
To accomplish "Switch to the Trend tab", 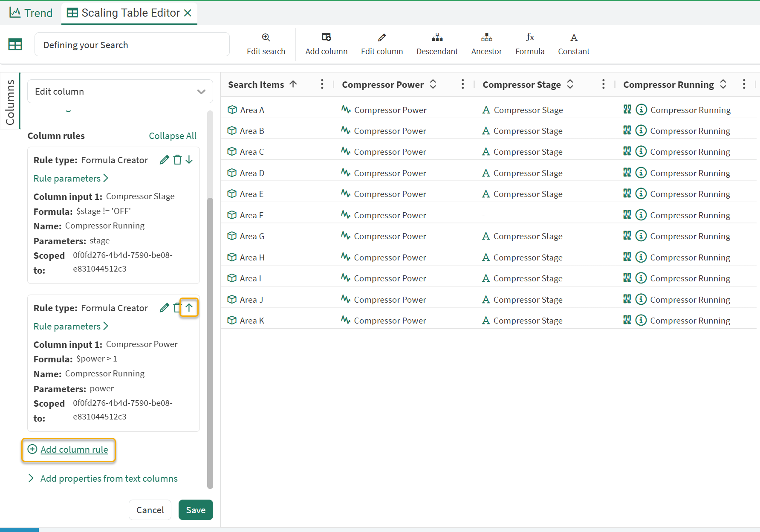I will pos(31,13).
